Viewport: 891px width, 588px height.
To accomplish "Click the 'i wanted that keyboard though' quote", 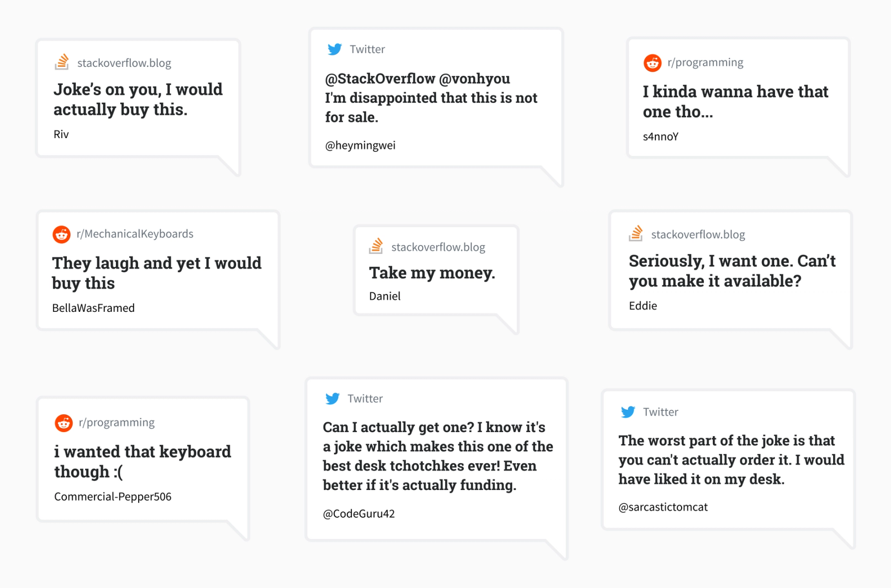I will point(143,461).
